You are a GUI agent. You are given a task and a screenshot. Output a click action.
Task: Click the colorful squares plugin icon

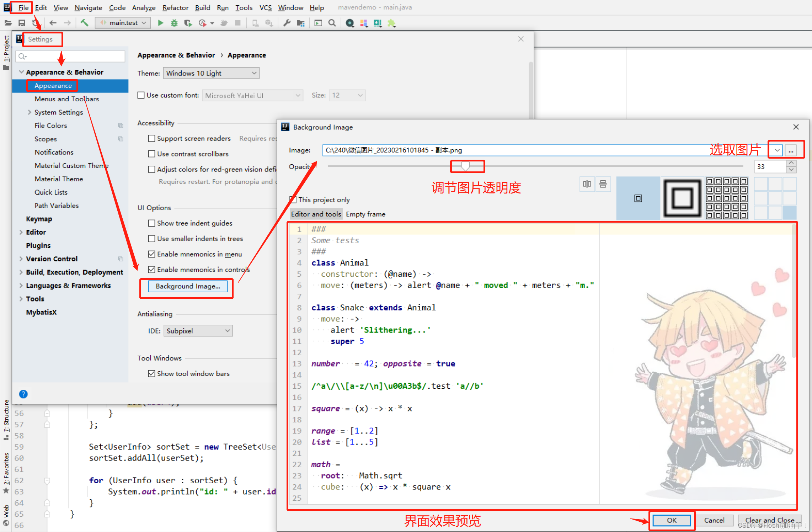[364, 23]
